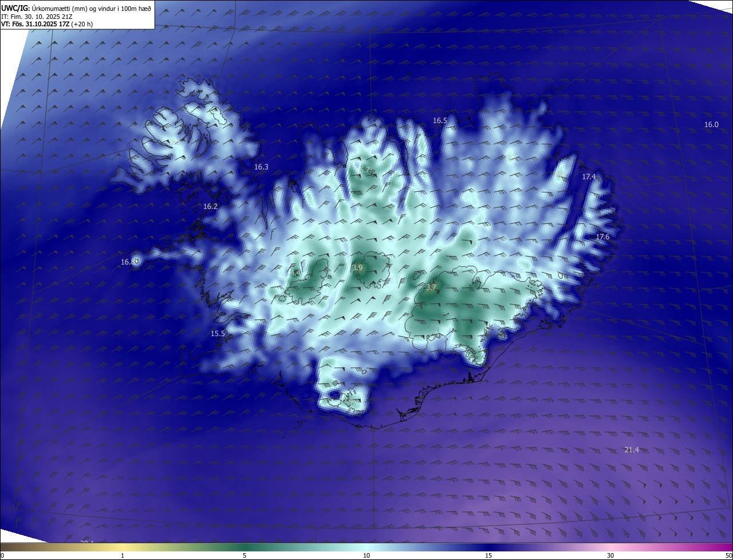Click the legend tick label 10
This screenshot has width=733, height=560.
366,555
